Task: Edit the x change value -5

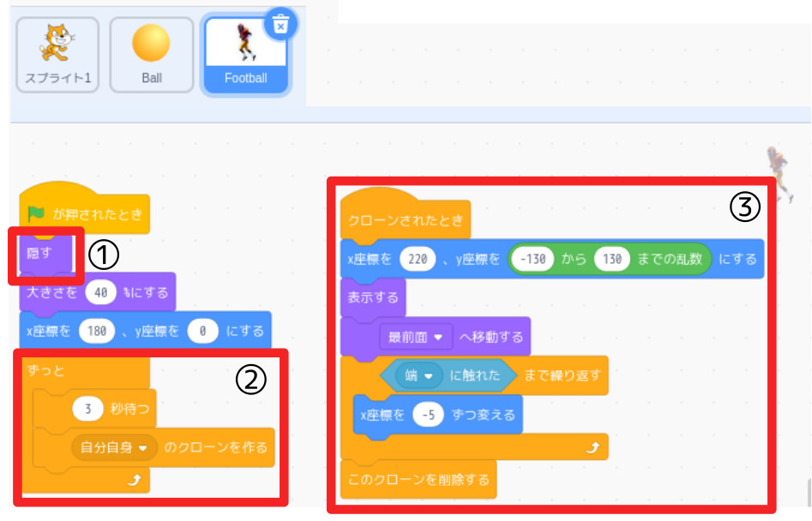Action: pos(428,415)
